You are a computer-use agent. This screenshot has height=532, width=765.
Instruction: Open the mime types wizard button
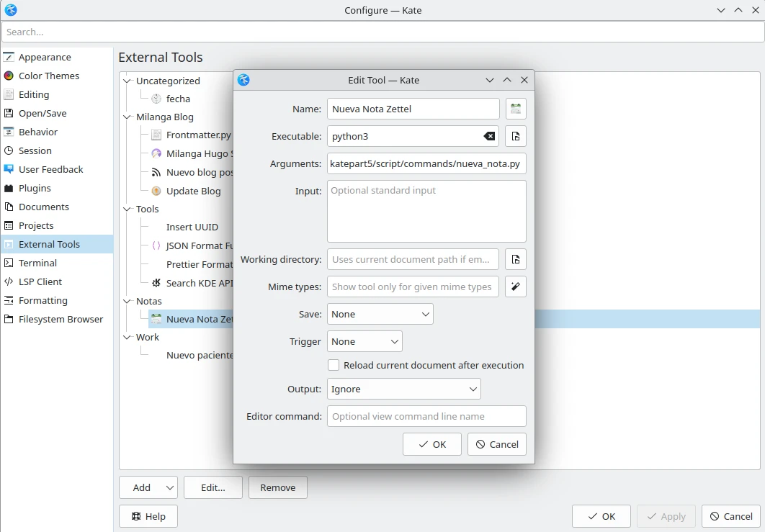click(x=516, y=287)
